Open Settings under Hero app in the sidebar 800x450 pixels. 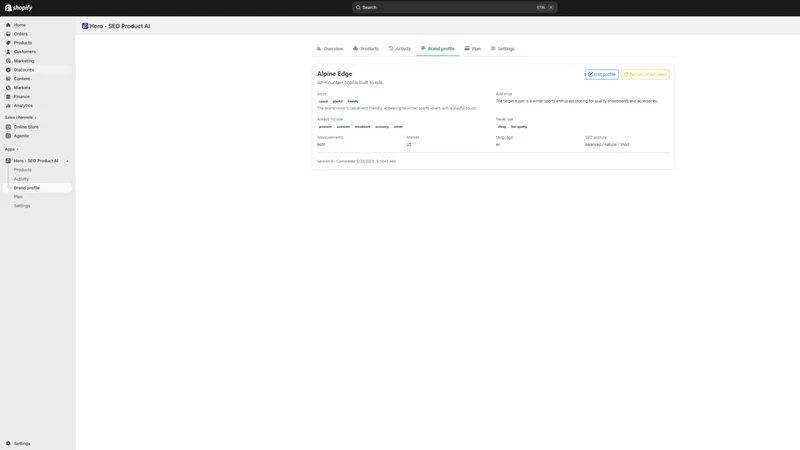pyautogui.click(x=22, y=206)
